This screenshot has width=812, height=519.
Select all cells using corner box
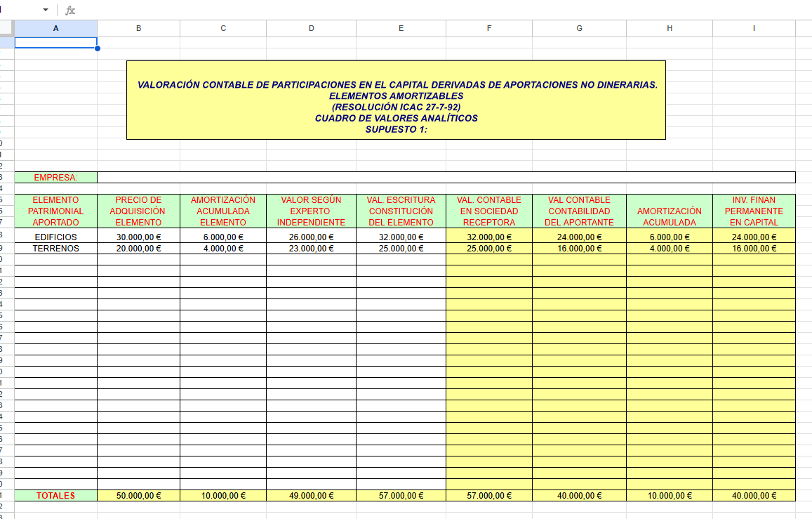7,28
